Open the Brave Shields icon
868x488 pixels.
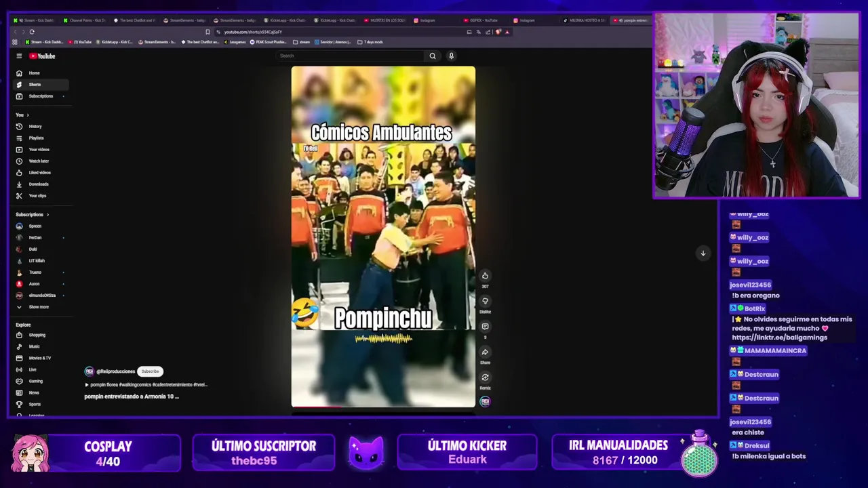(498, 32)
